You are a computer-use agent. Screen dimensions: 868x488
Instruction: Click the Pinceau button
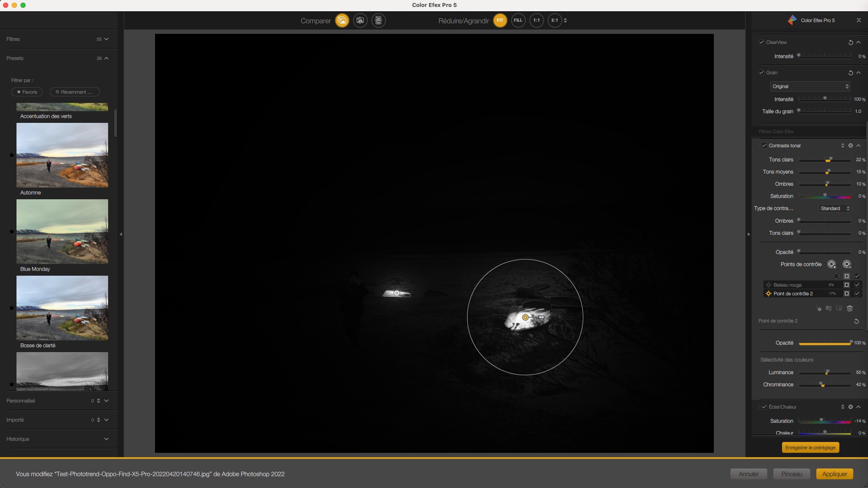[792, 474]
